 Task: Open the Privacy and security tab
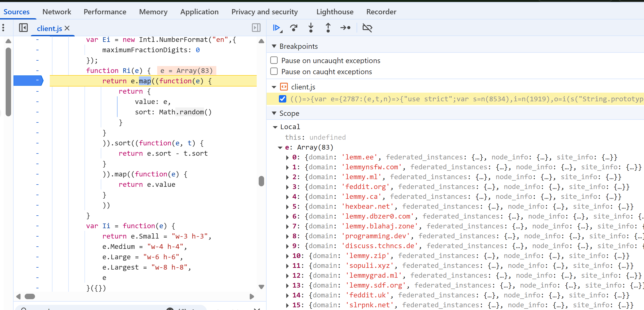(265, 12)
